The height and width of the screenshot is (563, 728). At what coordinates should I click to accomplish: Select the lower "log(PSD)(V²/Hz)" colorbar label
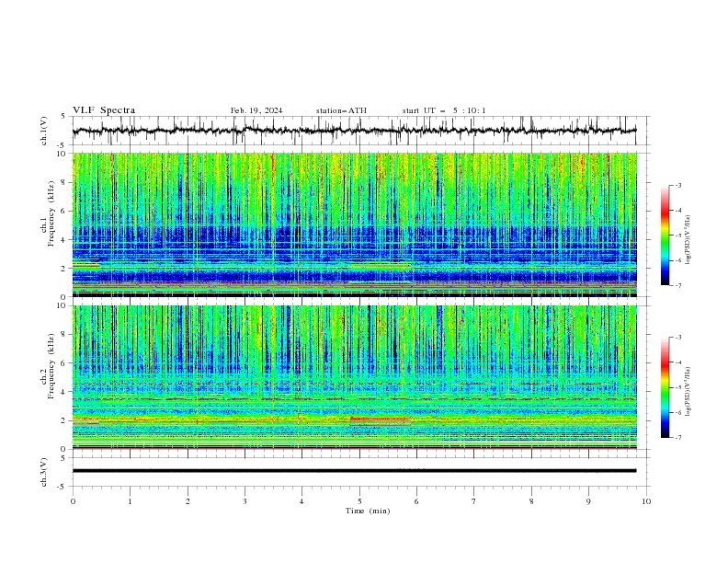(x=688, y=392)
